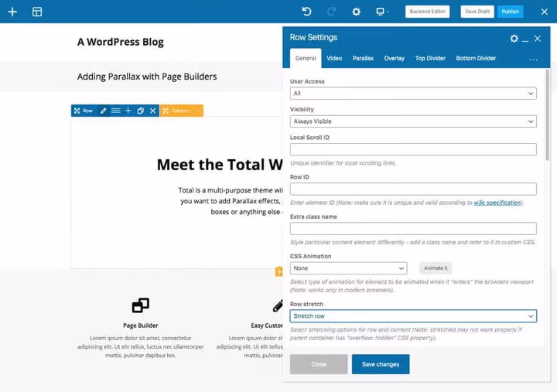This screenshot has width=557, height=392.
Task: Switch to the Parallax tab
Action: click(x=363, y=58)
